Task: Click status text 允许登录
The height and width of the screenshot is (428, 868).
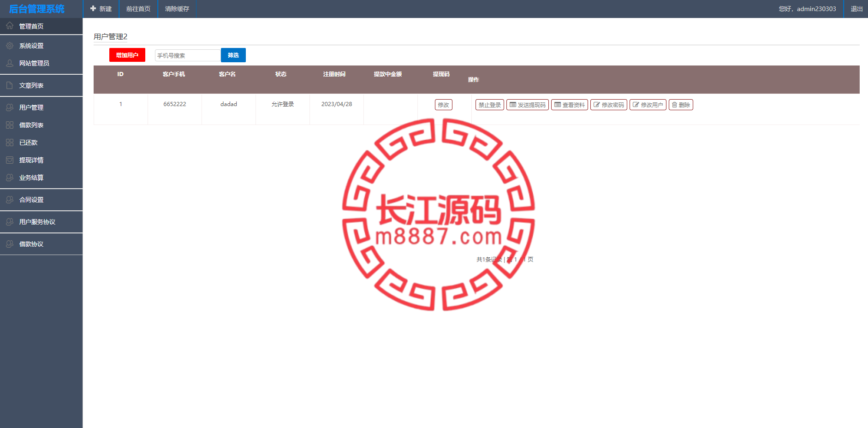Action: [283, 104]
